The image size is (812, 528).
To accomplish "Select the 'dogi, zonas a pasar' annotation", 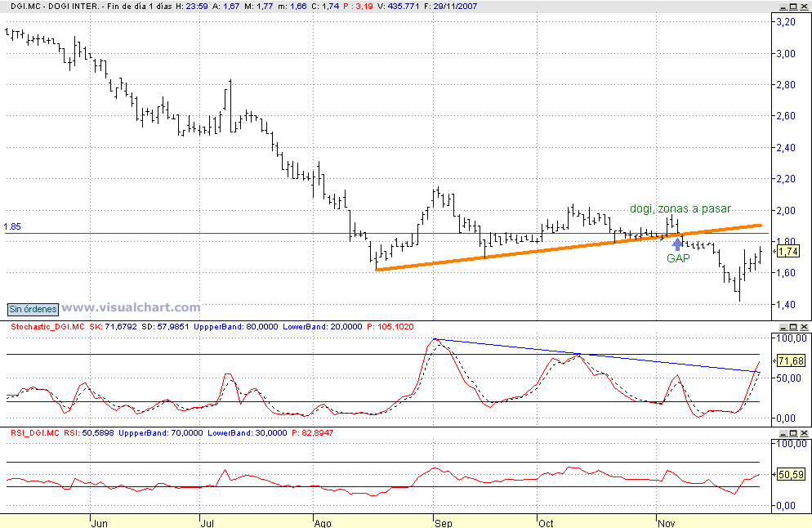I will tap(680, 208).
